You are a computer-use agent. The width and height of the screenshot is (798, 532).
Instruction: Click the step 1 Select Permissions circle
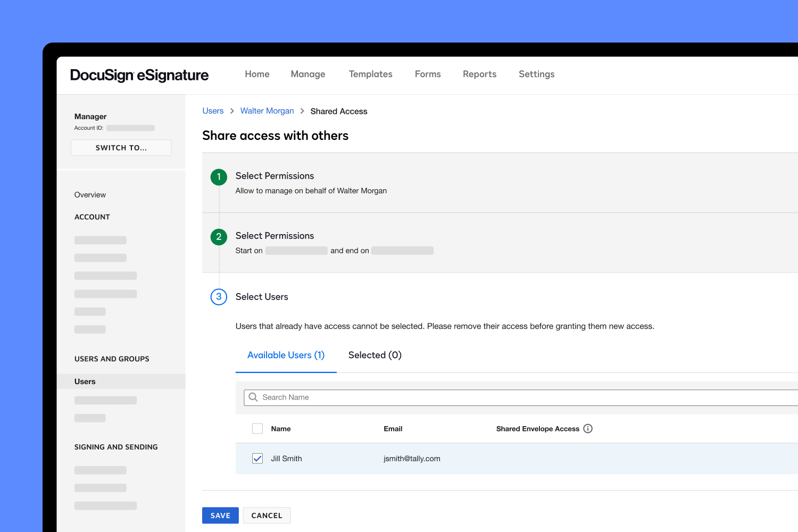click(x=219, y=177)
